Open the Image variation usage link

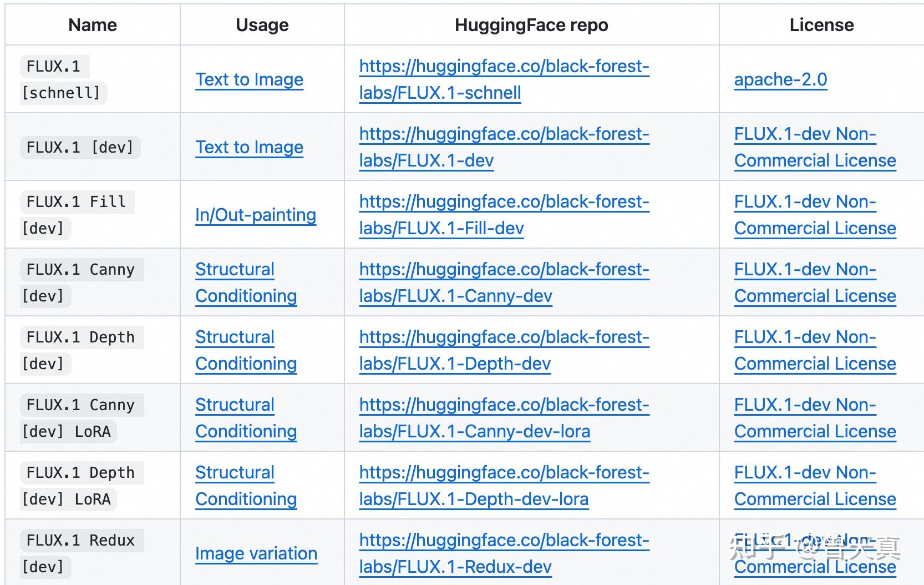click(256, 554)
